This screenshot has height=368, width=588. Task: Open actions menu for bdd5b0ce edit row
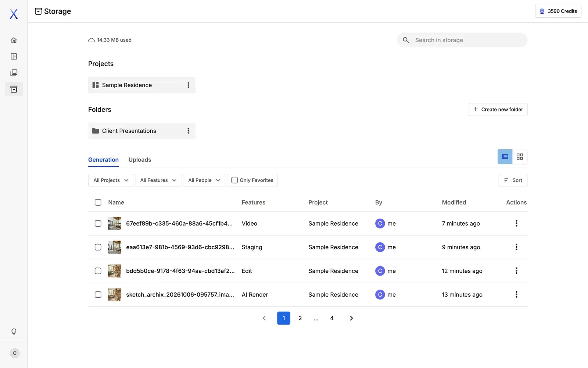tap(516, 271)
